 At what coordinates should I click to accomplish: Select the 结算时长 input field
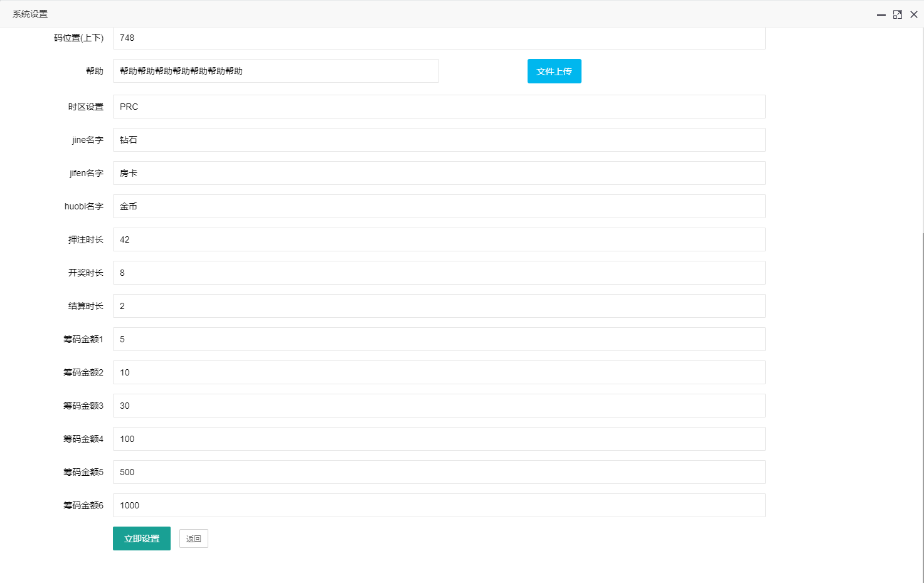pyautogui.click(x=438, y=306)
